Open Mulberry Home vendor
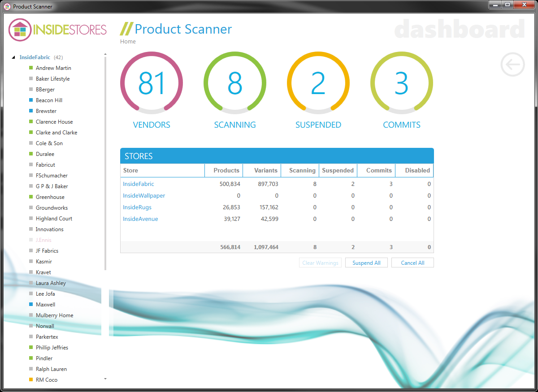The image size is (538, 392). (x=54, y=315)
